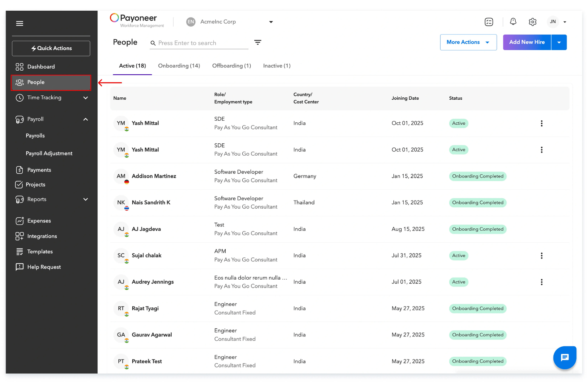This screenshot has height=392, width=588.
Task: Click the Joining Date column header
Action: pos(405,98)
